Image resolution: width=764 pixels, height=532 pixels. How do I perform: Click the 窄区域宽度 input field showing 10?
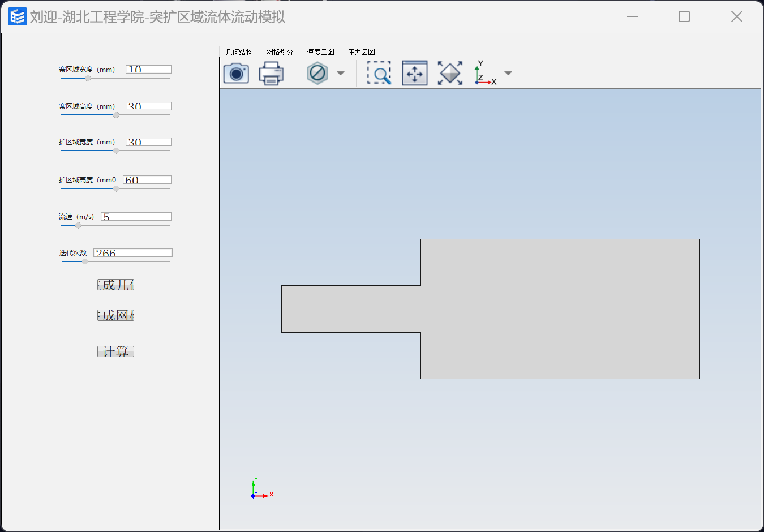pos(149,69)
